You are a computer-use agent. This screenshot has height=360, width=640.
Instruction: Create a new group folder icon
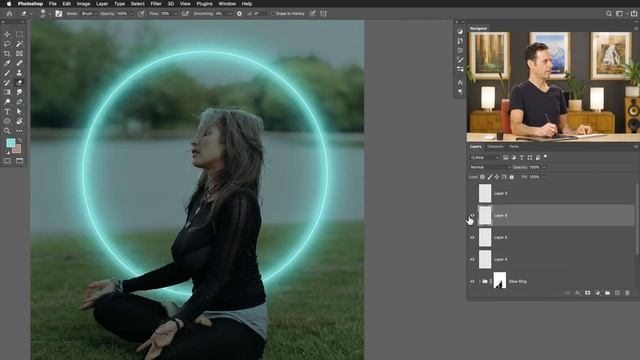(607, 293)
